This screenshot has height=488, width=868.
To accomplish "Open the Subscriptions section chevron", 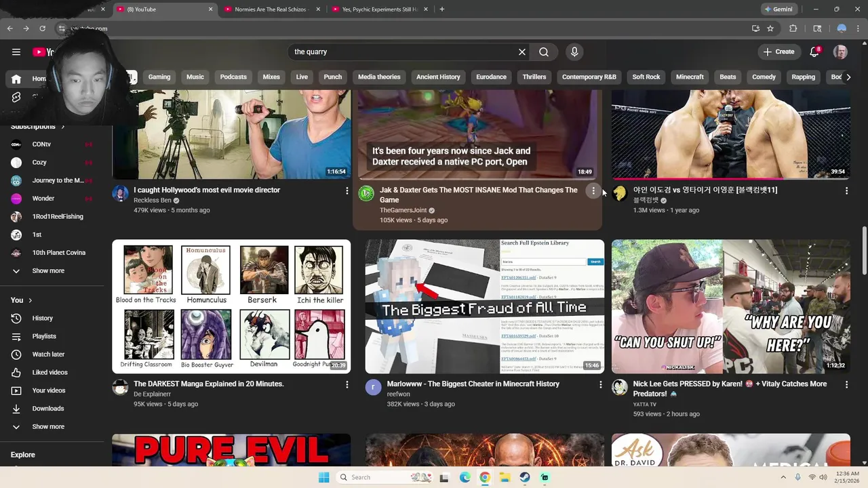I will (63, 126).
